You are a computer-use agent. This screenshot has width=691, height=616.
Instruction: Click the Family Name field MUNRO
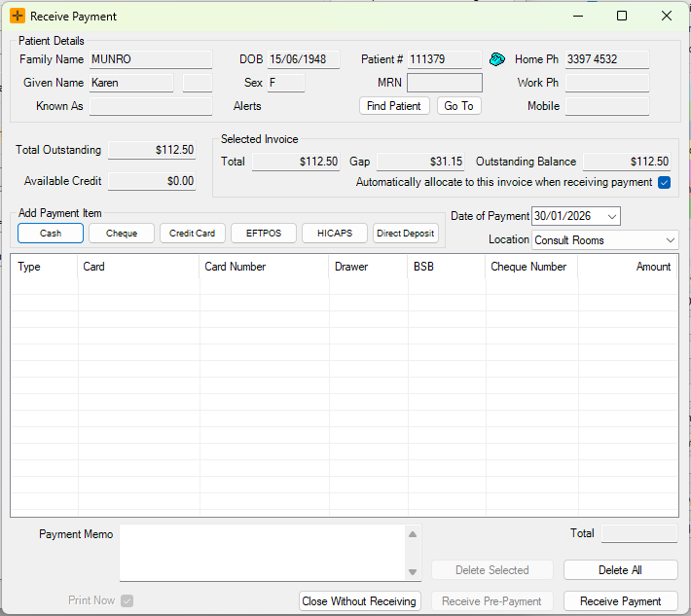tap(151, 59)
